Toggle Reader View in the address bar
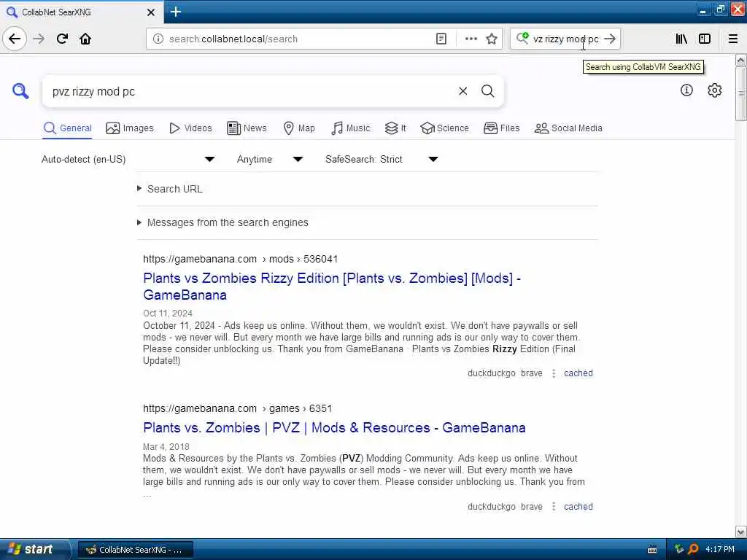 click(x=441, y=39)
